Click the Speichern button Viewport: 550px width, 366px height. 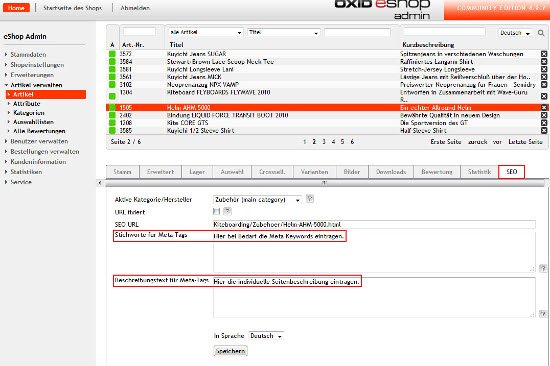230,351
